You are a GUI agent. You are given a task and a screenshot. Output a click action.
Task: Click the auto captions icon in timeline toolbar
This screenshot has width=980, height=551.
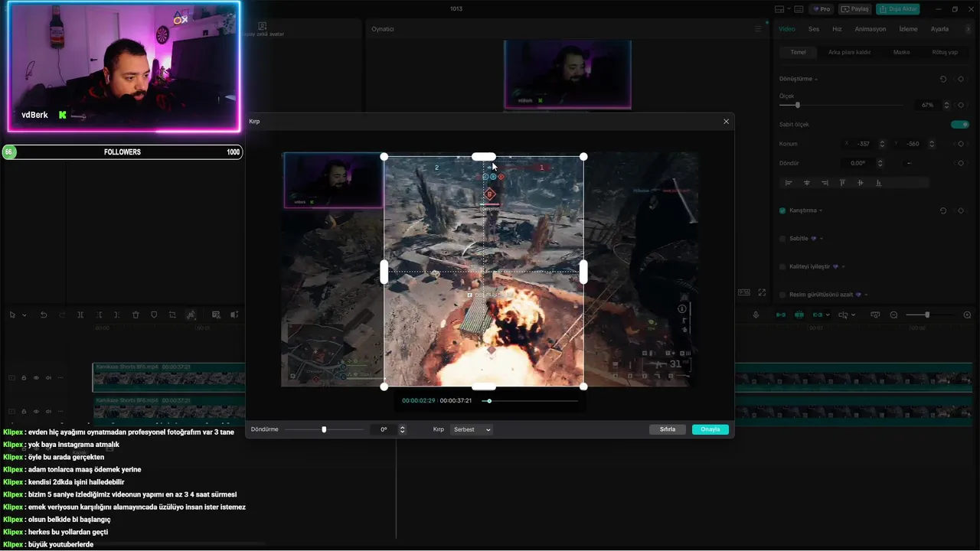pyautogui.click(x=216, y=315)
